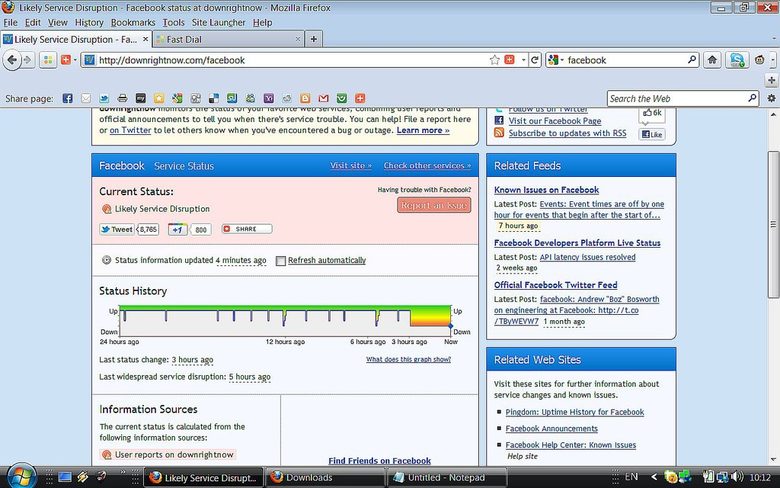The image size is (780, 488).
Task: Click the Now marker on status history graph
Action: [x=450, y=326]
